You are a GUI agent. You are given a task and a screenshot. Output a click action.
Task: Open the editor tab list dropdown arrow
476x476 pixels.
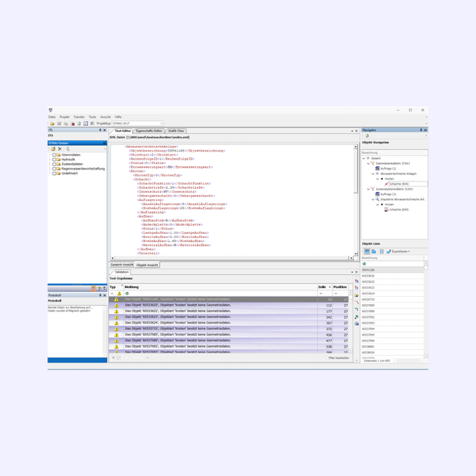point(352,132)
